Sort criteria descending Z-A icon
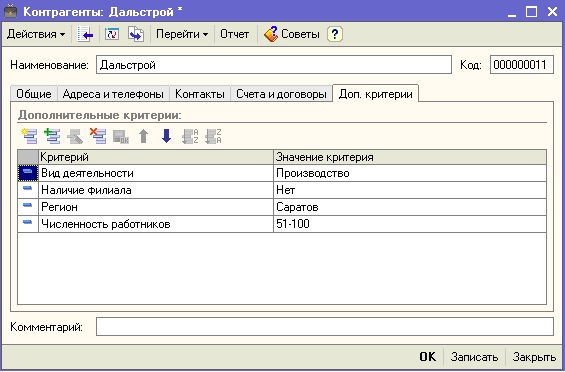 (x=213, y=136)
